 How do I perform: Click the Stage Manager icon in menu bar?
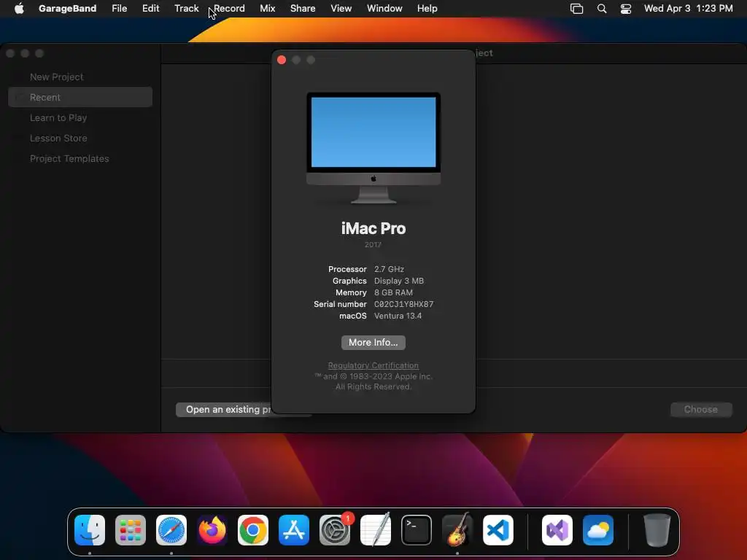(576, 9)
